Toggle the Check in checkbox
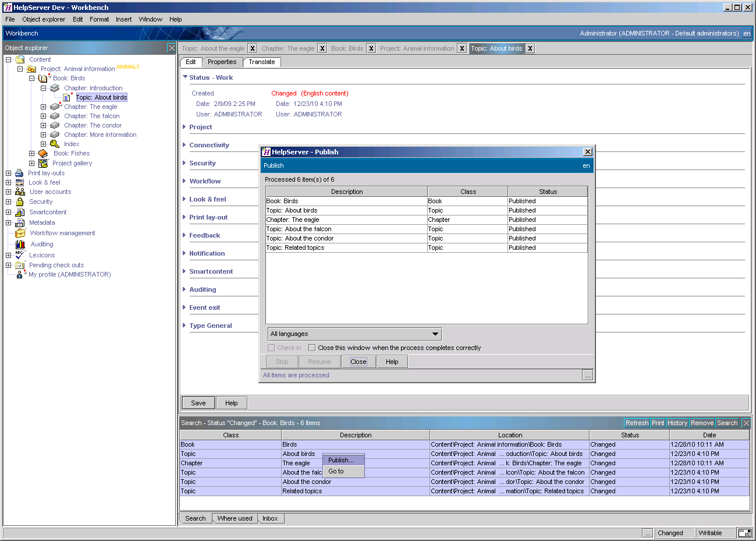Screen dimensions: 756x541 (271, 348)
